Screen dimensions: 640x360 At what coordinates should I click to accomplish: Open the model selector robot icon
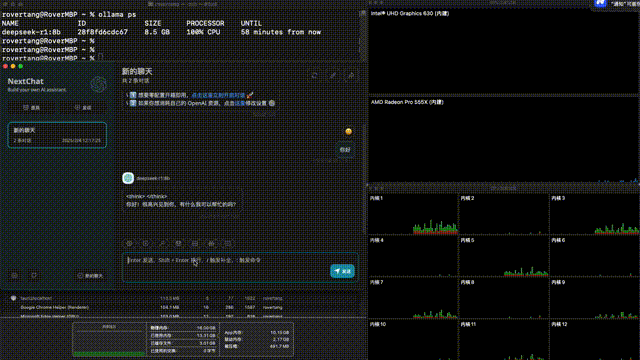tap(211, 243)
